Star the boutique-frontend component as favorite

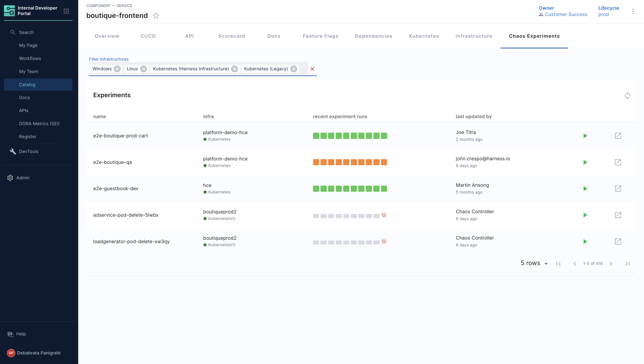coord(156,15)
